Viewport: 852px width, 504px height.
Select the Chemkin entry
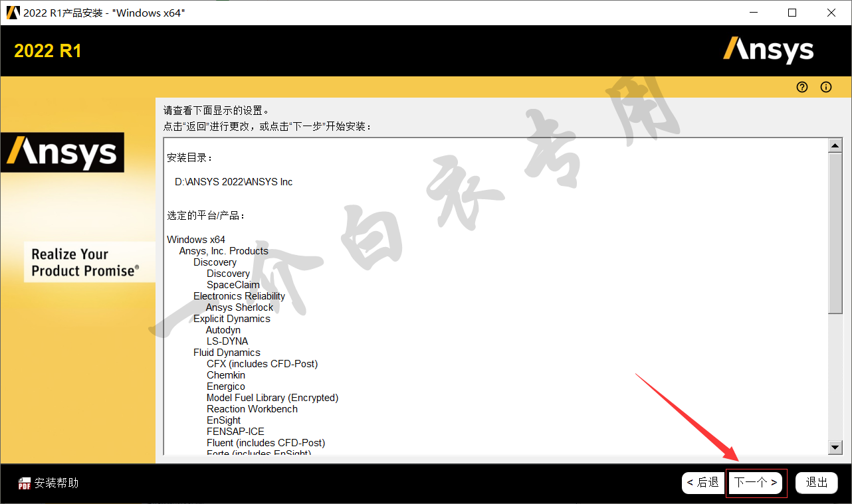click(226, 375)
